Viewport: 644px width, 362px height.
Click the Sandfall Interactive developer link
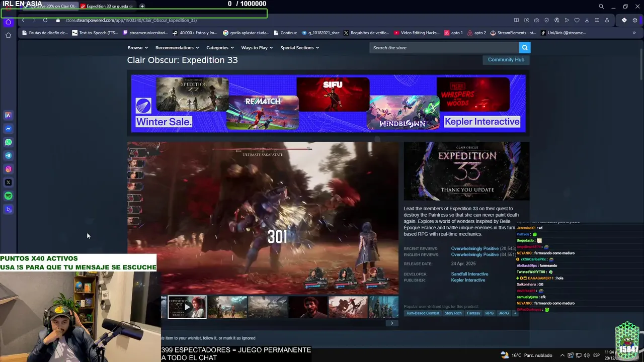point(469,274)
